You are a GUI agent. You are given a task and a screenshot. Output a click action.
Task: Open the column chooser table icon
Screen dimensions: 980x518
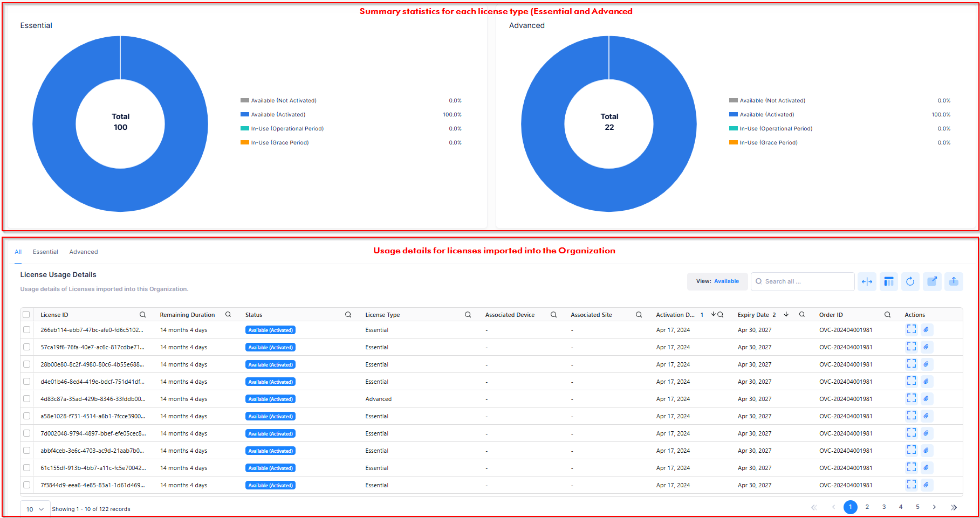click(x=888, y=281)
